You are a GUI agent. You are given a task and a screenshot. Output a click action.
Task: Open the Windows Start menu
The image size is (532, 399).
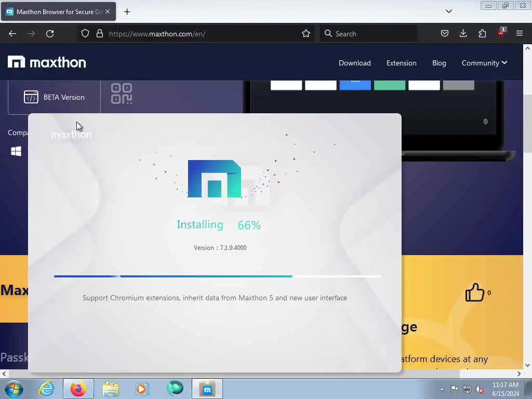(x=14, y=389)
